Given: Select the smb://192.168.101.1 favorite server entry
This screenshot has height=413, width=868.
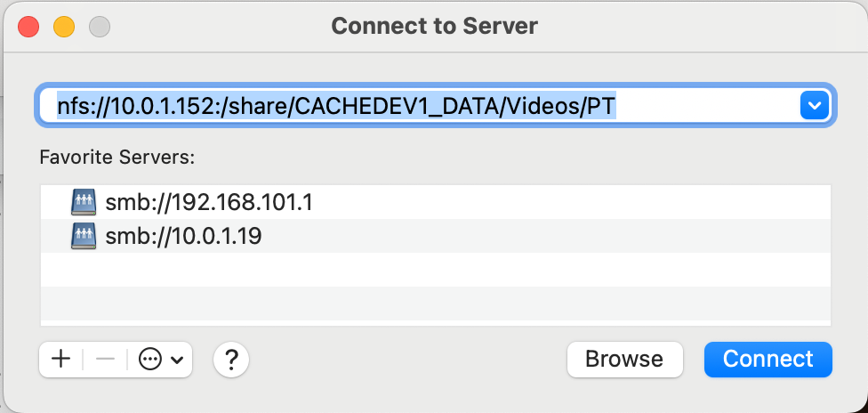Looking at the screenshot, I should tap(209, 203).
